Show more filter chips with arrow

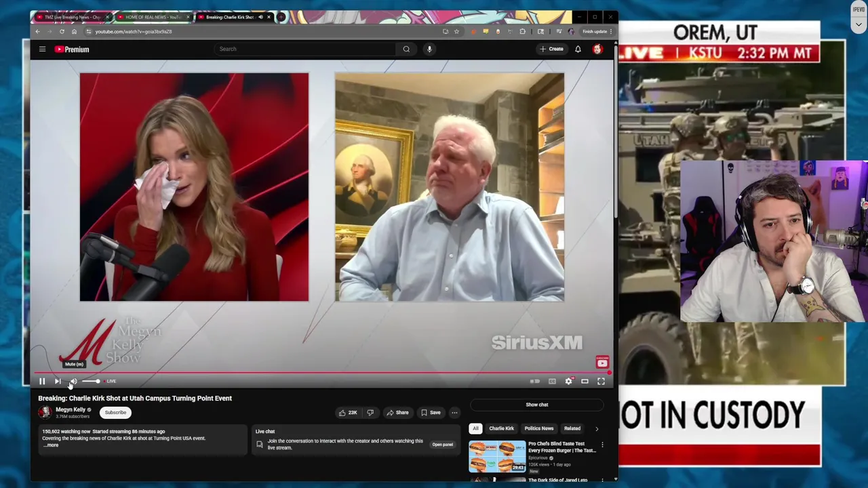[x=597, y=428]
